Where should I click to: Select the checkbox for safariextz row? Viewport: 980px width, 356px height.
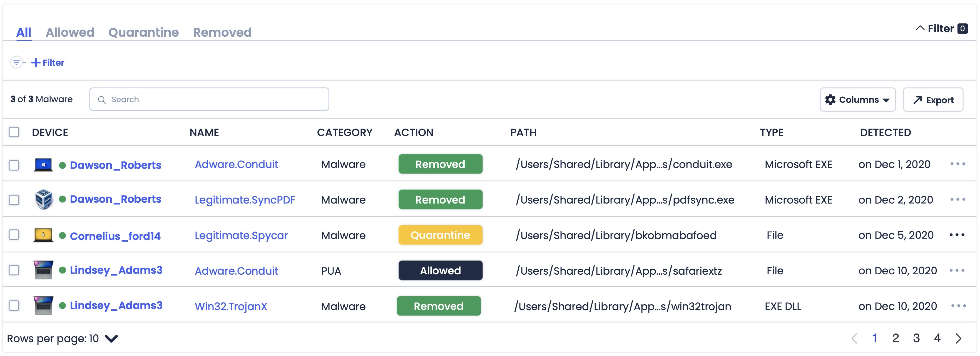[x=14, y=270]
